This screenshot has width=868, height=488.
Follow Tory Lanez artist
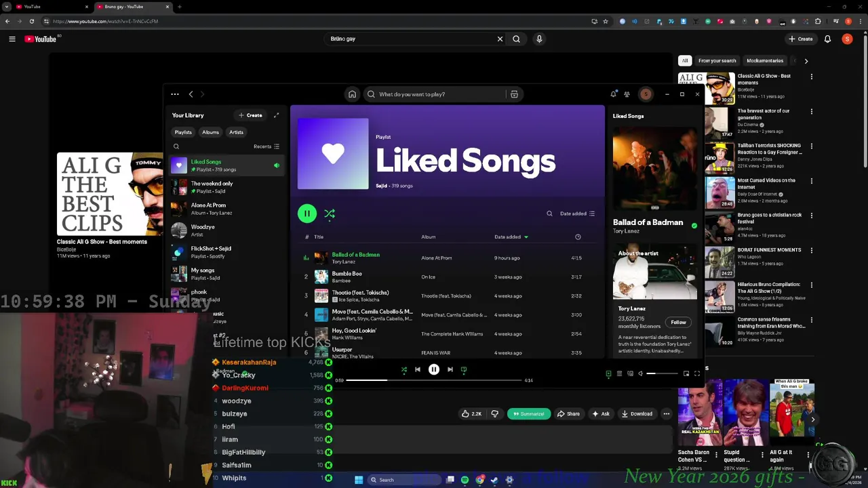click(678, 323)
